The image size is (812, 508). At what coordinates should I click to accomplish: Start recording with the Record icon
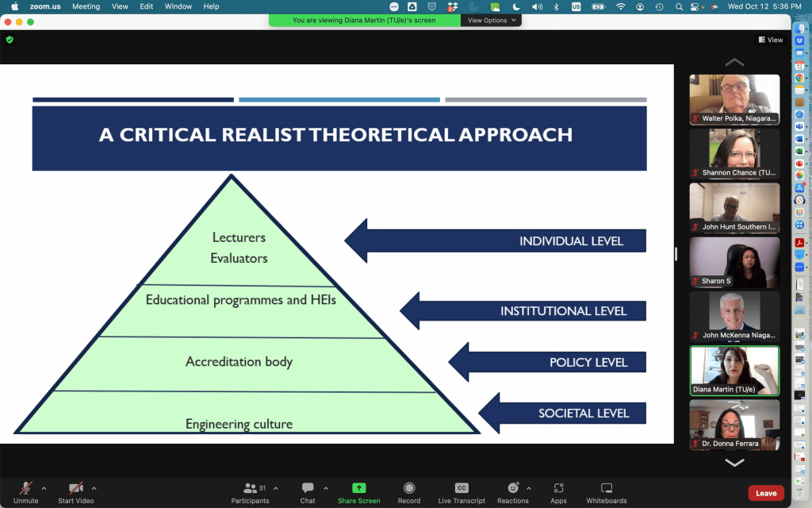pos(409,488)
